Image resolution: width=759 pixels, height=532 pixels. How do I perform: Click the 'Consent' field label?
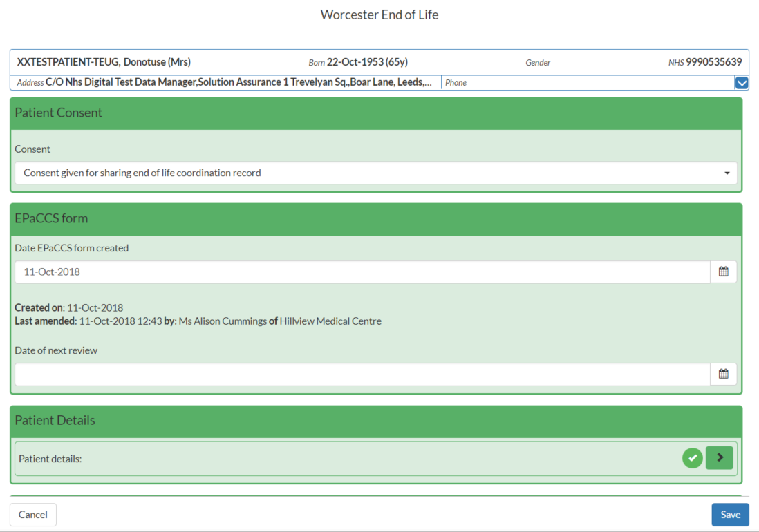point(32,149)
